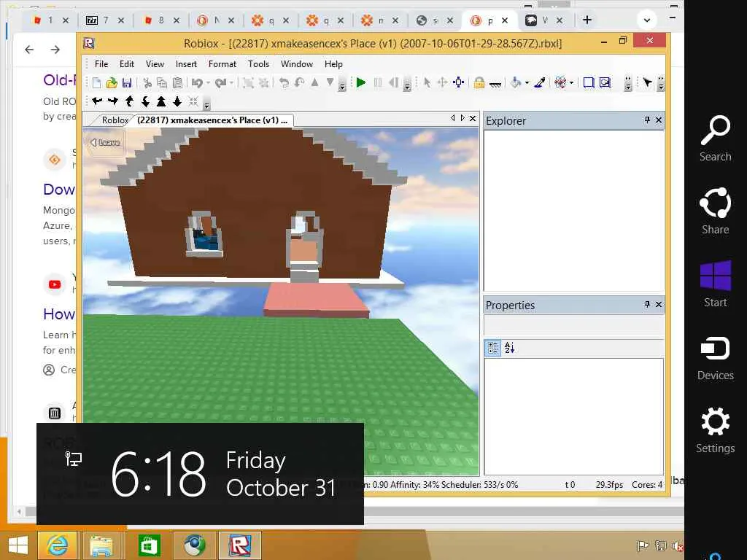Screen dimensions: 747x560
Task: Paste from clipboard using the Paste icon
Action: pyautogui.click(x=177, y=83)
